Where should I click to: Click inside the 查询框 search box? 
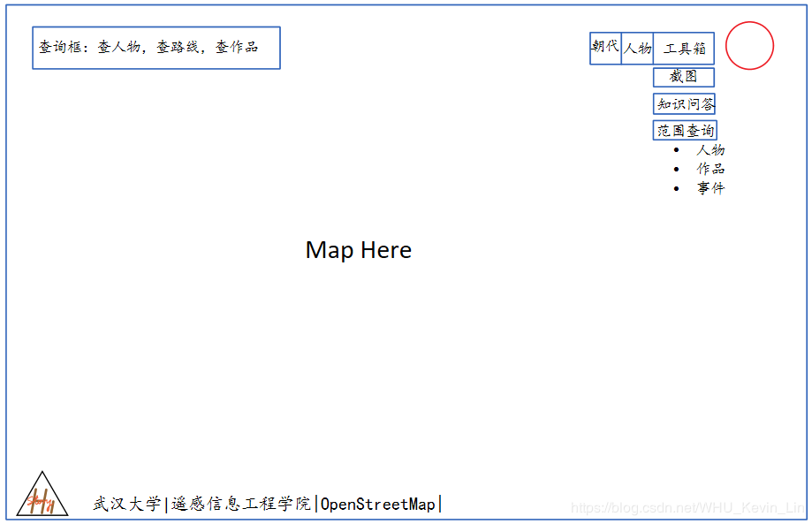coord(156,48)
